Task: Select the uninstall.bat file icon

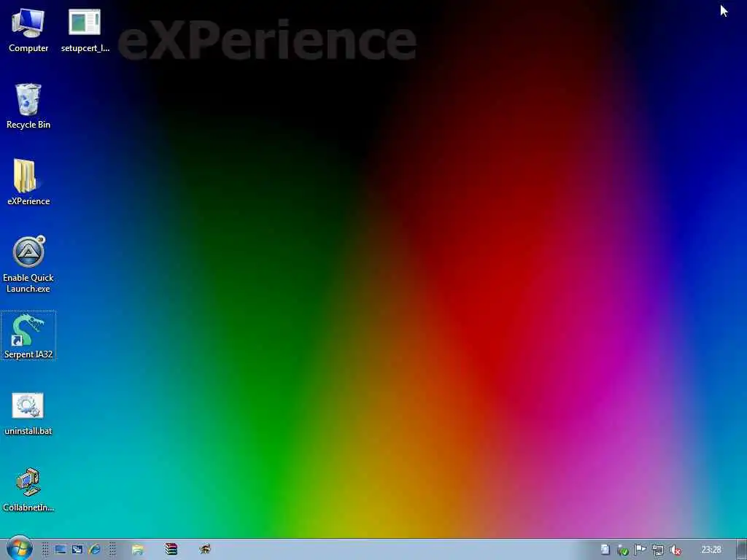Action: (28, 405)
